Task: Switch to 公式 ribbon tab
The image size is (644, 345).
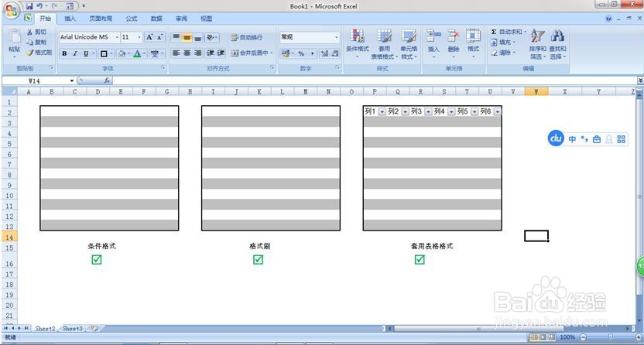Action: click(132, 19)
